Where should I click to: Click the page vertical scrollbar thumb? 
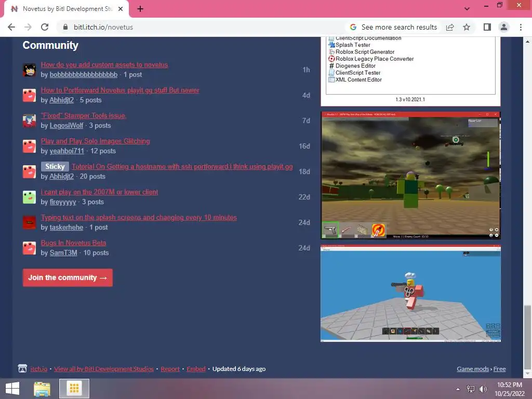(x=527, y=337)
